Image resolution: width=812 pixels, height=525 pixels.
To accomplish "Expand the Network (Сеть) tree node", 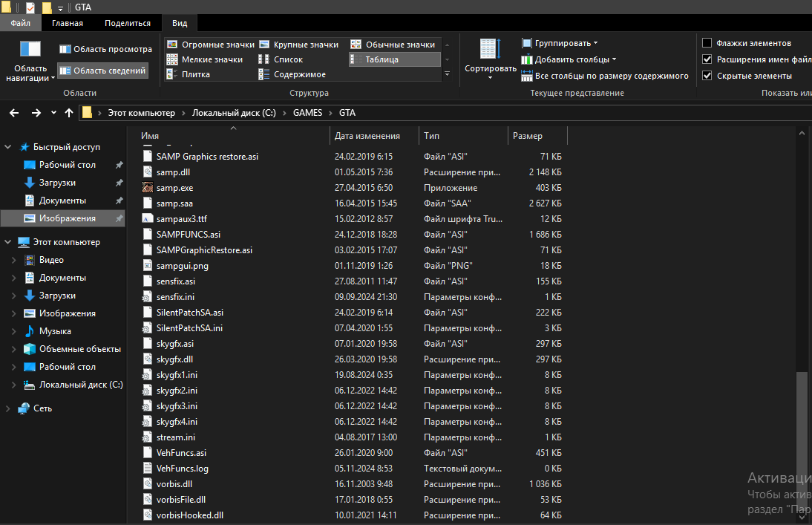I will tap(7, 408).
